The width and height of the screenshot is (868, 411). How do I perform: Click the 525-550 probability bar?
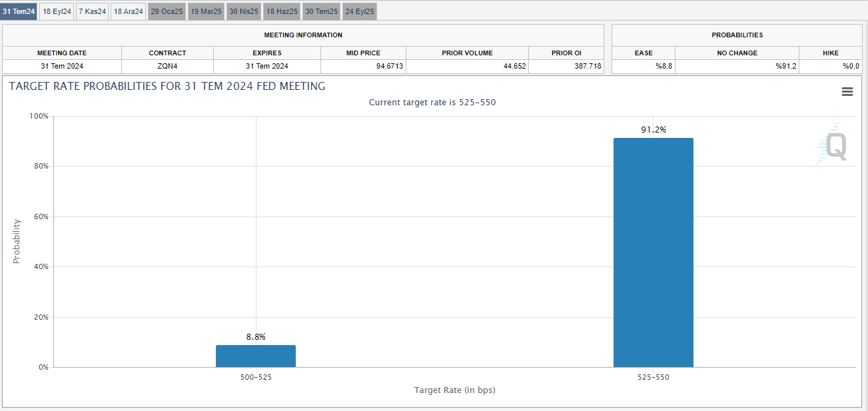(x=653, y=252)
